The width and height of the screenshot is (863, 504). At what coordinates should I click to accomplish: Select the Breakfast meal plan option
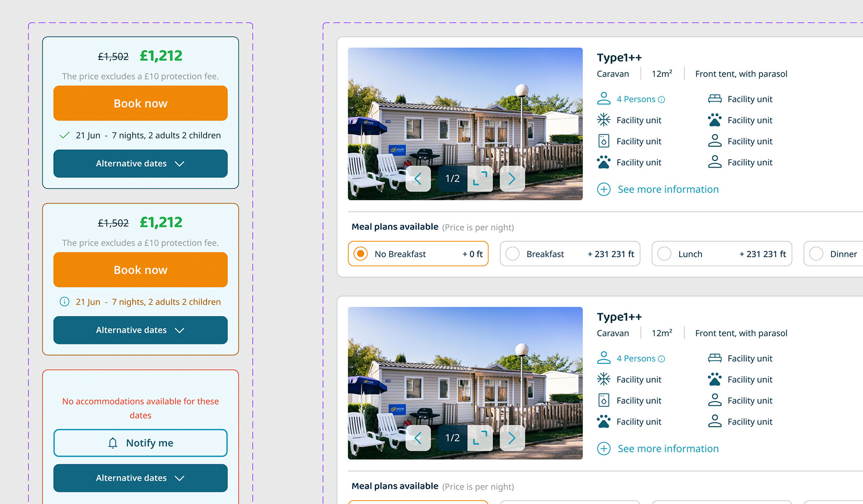(x=512, y=254)
